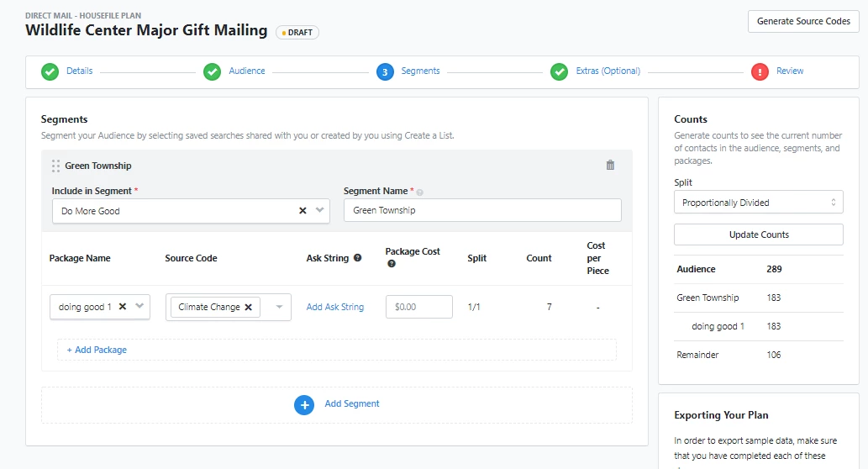
Task: Click the Add Segment link text
Action: [352, 403]
